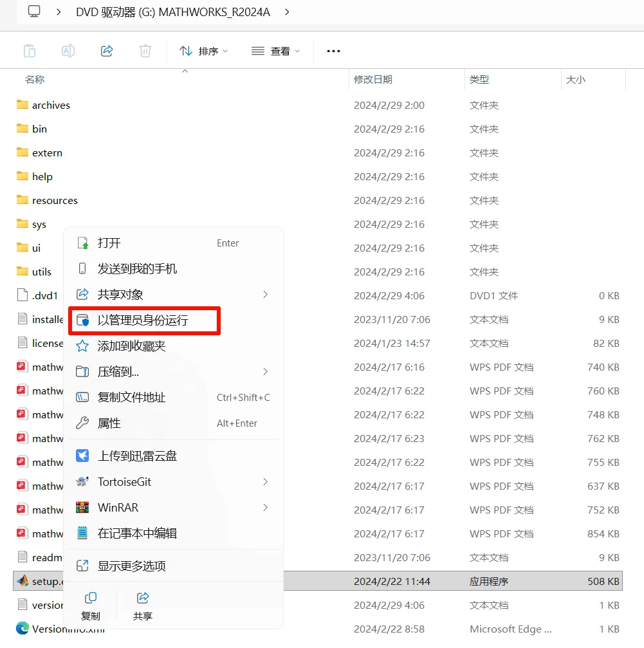644x648 pixels.
Task: Choose 上传到迅雷云盘 in context menu
Action: pyautogui.click(x=174, y=456)
